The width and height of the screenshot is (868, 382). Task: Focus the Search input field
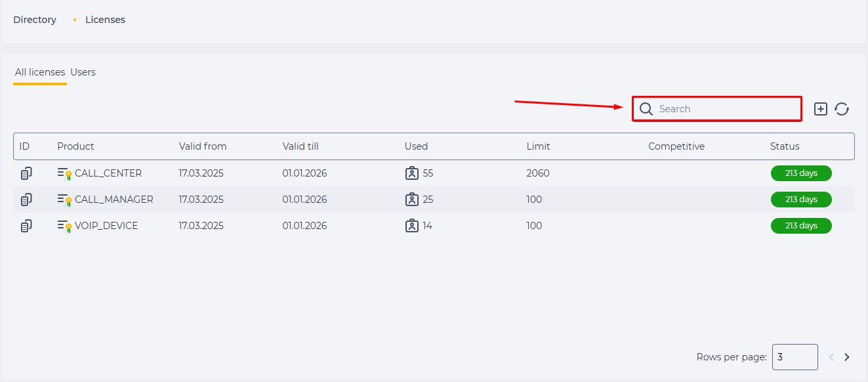716,109
